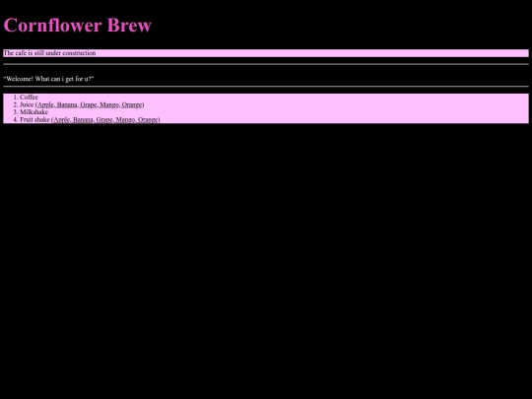532x399 pixels.
Task: Open the underlined fruit list beside Juice
Action: (90, 104)
